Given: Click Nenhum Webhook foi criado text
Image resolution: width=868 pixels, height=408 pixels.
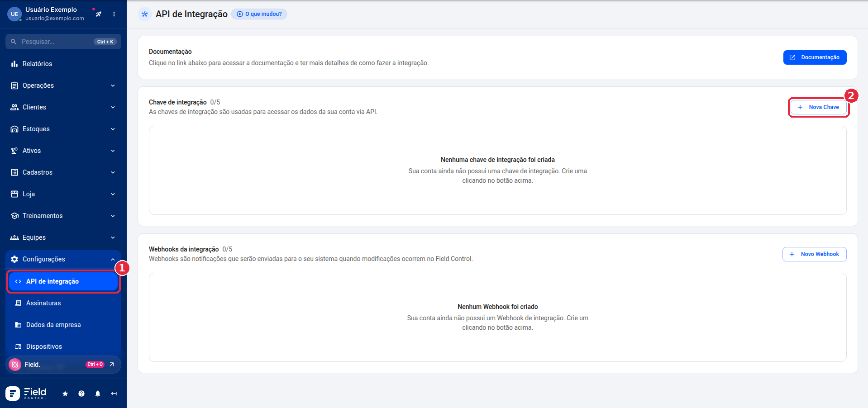Looking at the screenshot, I should tap(498, 307).
